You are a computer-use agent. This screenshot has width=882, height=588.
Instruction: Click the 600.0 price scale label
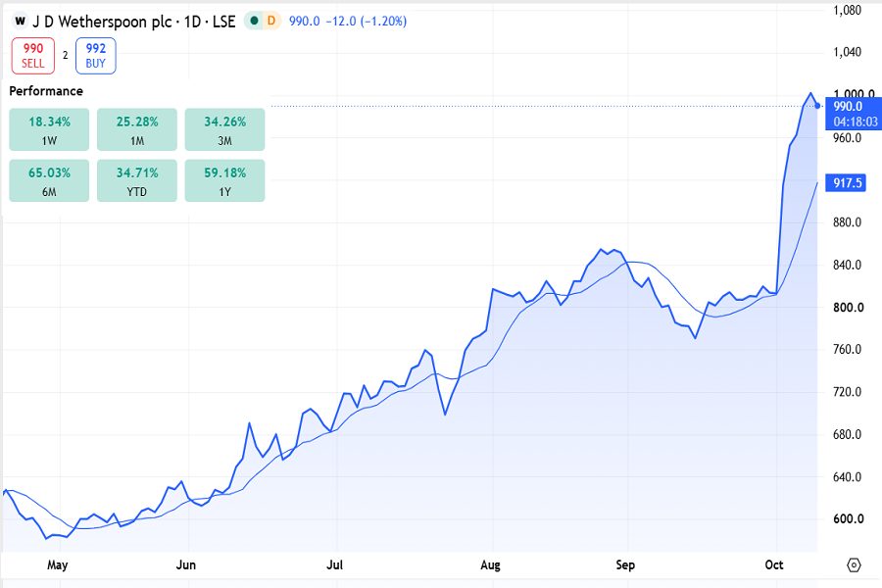point(848,518)
